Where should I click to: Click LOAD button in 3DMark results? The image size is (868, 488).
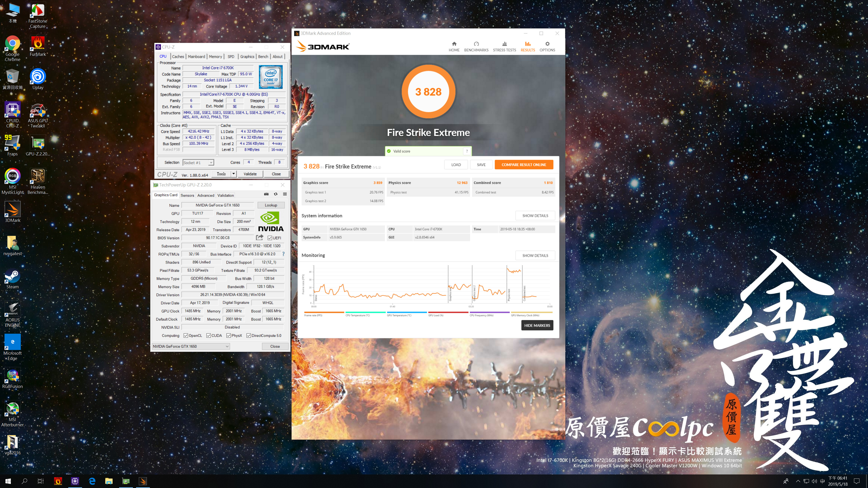456,165
